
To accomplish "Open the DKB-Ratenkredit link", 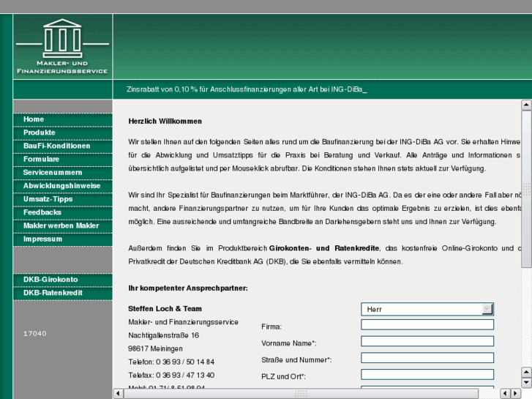I will 63,293.
